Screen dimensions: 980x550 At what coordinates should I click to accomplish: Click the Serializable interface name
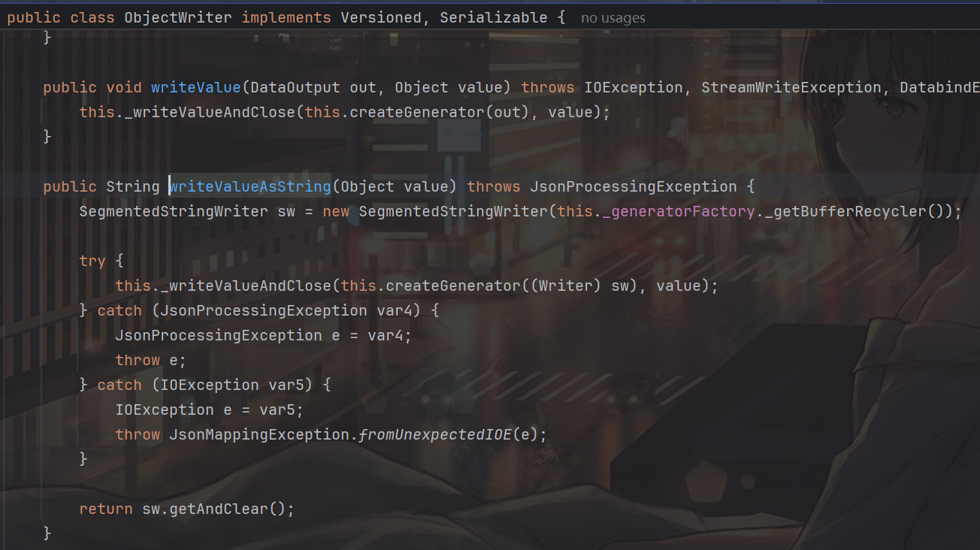tap(493, 17)
